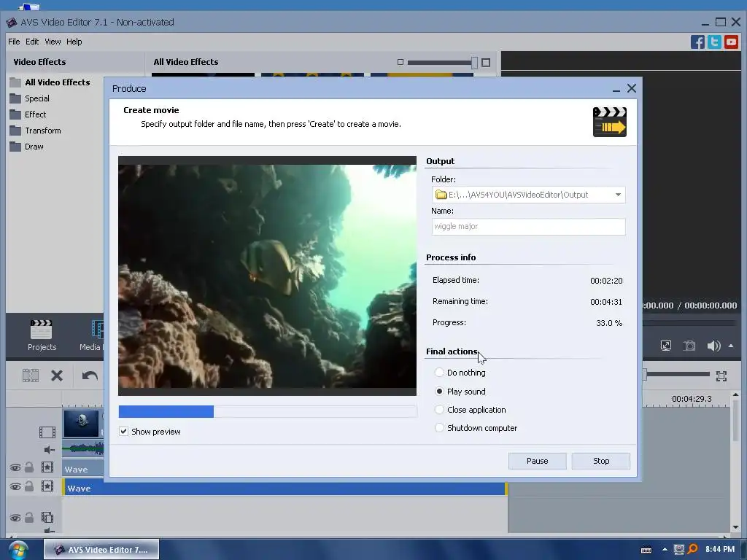This screenshot has width=747, height=560.
Task: Click effect star icon on upper Wave track
Action: pos(47,467)
